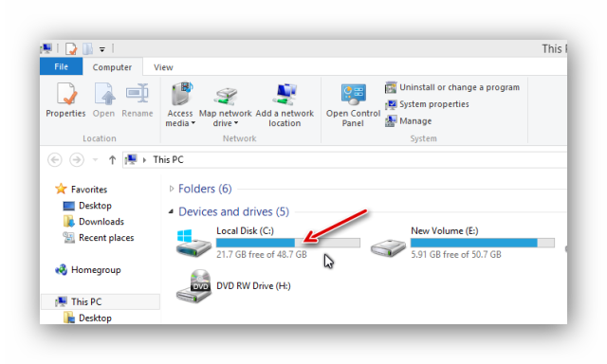This screenshot has height=364, width=607.
Task: Click the Properties ribbon icon
Action: coord(66,94)
